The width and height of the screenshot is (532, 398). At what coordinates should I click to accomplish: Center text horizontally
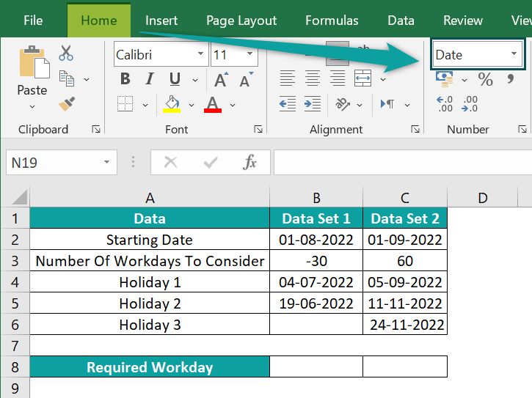313,78
